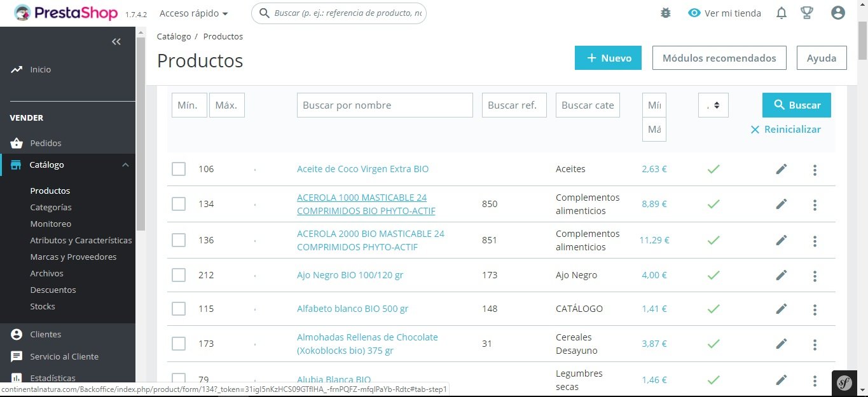This screenshot has width=868, height=397.
Task: Toggle active checkmark for Ajo Negro BIO
Action: point(713,275)
